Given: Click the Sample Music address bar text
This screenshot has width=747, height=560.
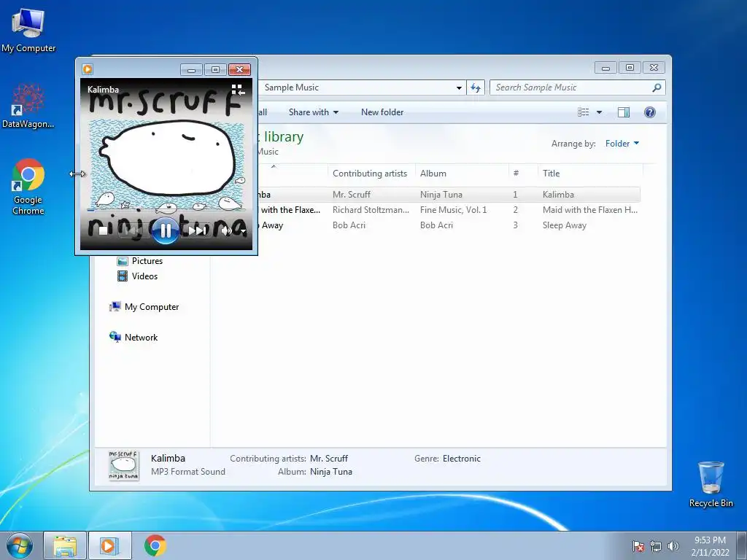Looking at the screenshot, I should tap(292, 87).
